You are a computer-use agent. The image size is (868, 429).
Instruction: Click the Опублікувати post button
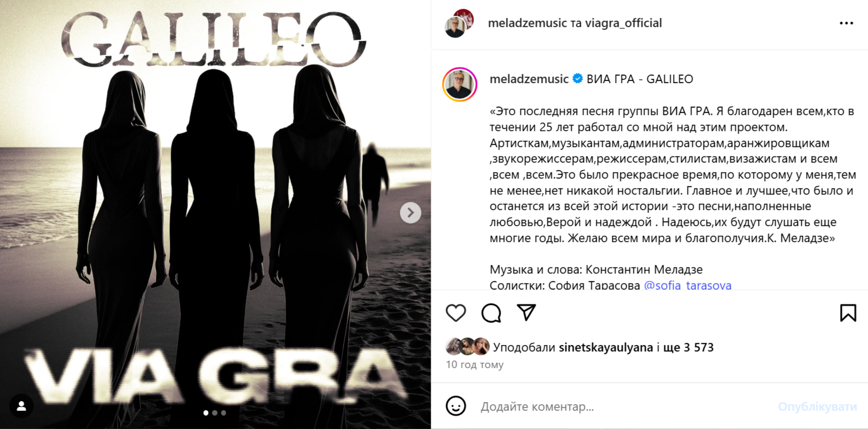pos(817,407)
